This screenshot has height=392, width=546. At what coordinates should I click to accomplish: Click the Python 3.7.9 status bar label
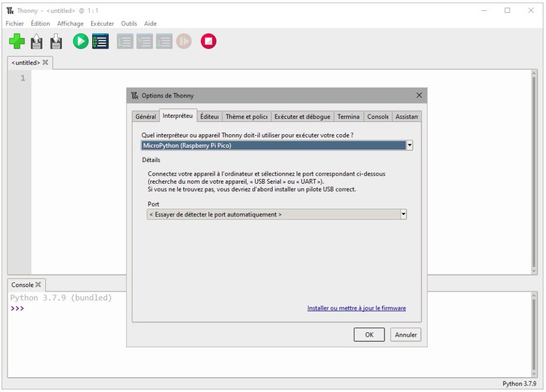tap(520, 383)
